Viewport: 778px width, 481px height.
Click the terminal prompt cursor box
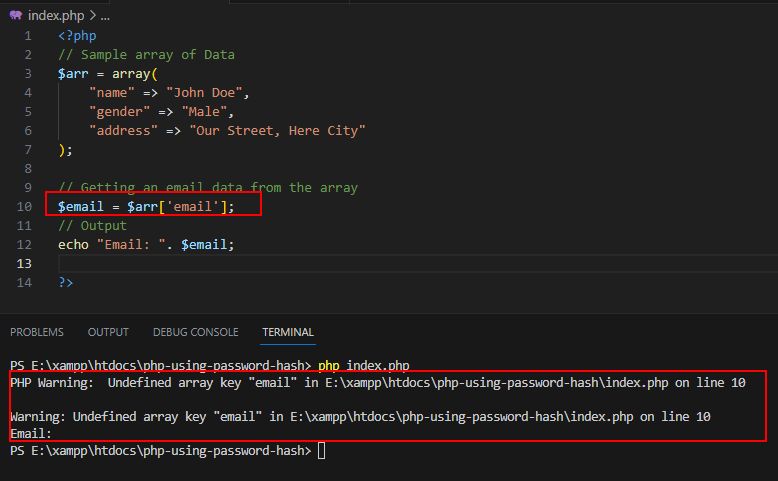(322, 451)
